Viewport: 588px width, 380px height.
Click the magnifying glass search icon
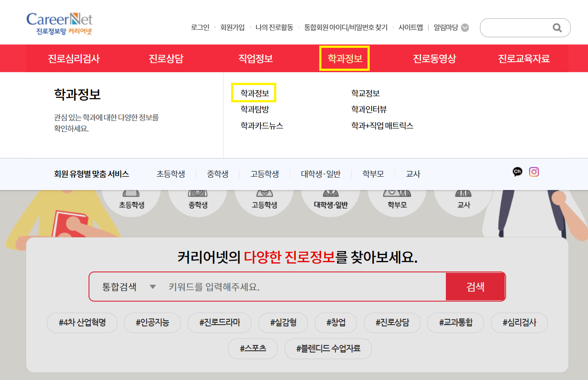pos(557,27)
